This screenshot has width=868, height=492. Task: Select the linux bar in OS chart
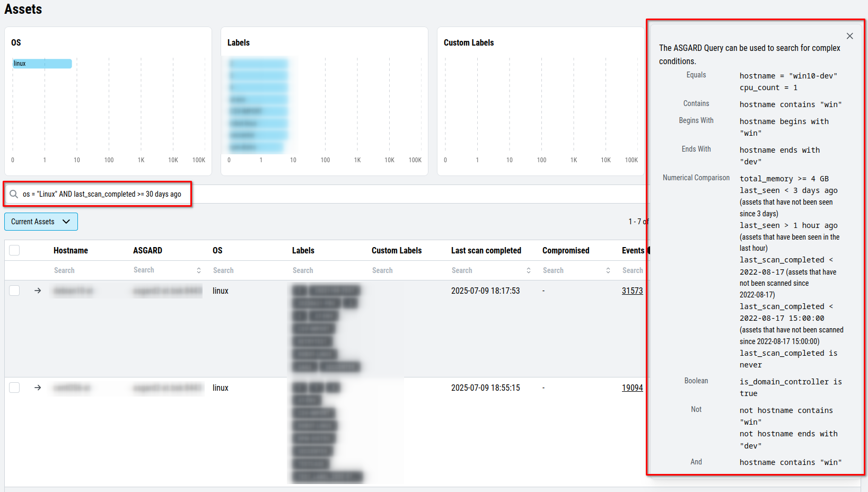pos(42,64)
